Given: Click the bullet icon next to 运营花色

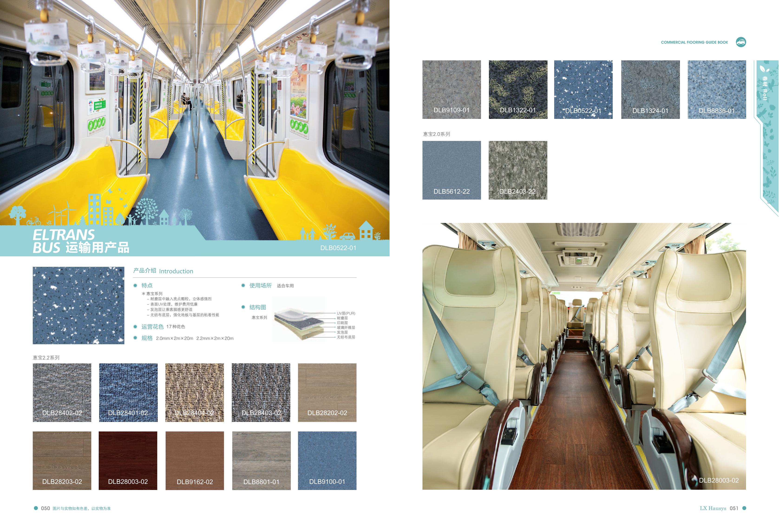Looking at the screenshot, I should click(135, 327).
